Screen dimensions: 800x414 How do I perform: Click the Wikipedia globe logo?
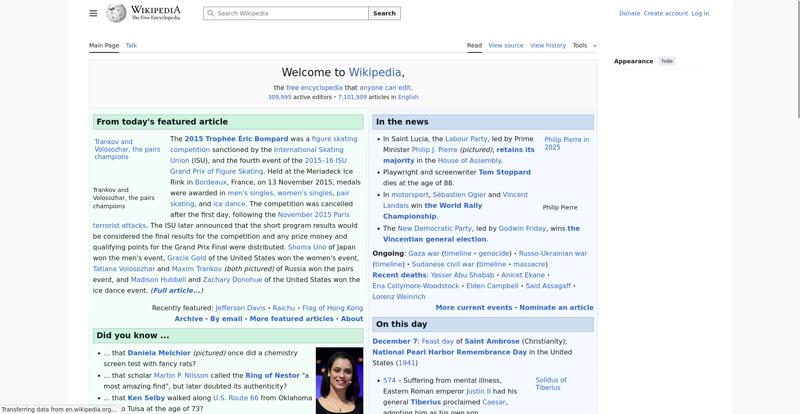(x=117, y=13)
